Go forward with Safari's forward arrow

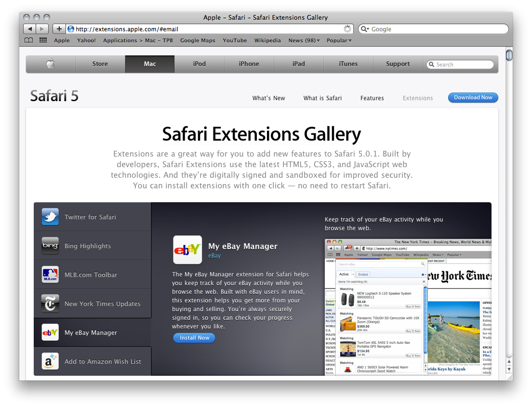tap(42, 29)
